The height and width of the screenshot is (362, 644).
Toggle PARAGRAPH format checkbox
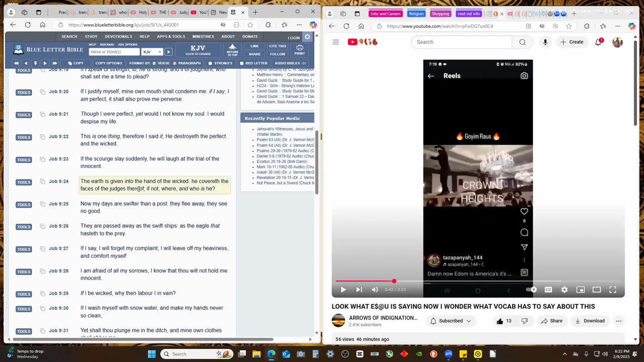[174, 63]
